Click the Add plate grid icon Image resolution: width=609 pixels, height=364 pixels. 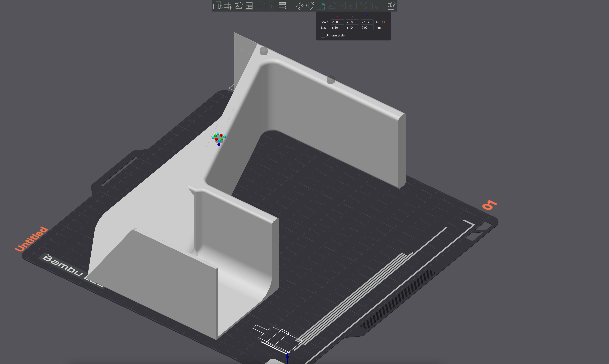(x=228, y=5)
